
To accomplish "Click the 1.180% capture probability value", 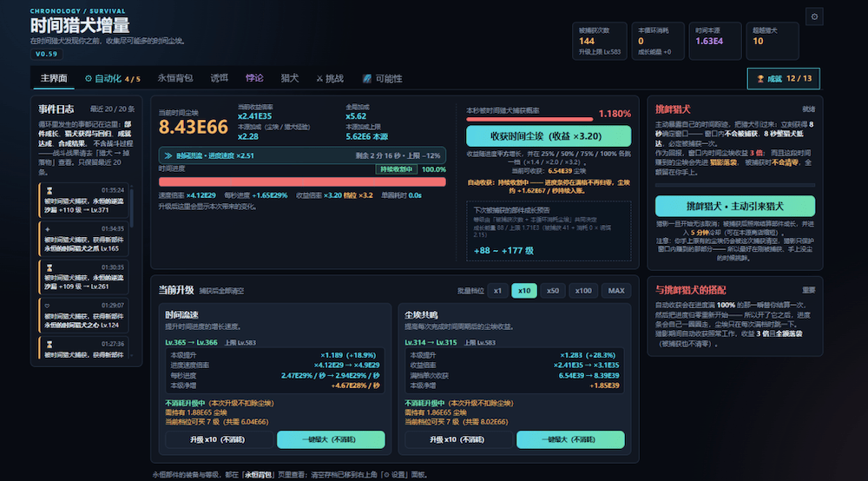I will [615, 114].
